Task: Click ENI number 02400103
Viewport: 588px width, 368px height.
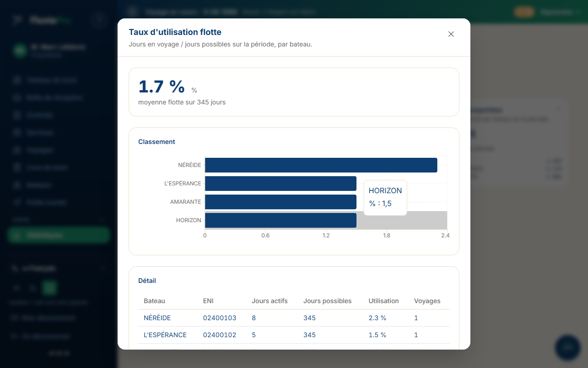Action: coord(220,318)
